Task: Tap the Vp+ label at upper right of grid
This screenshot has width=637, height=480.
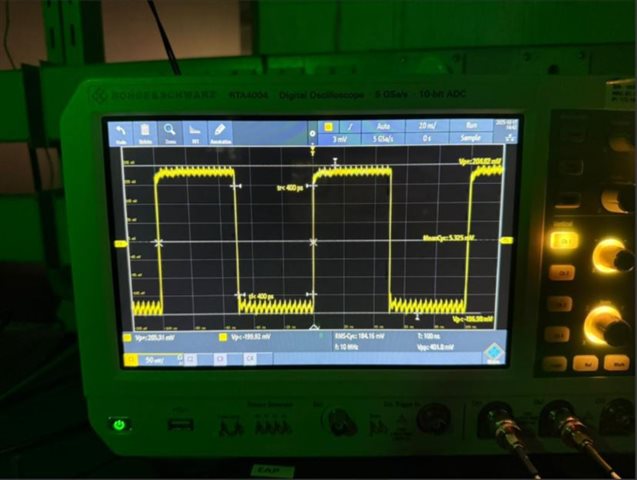Action: 479,162
